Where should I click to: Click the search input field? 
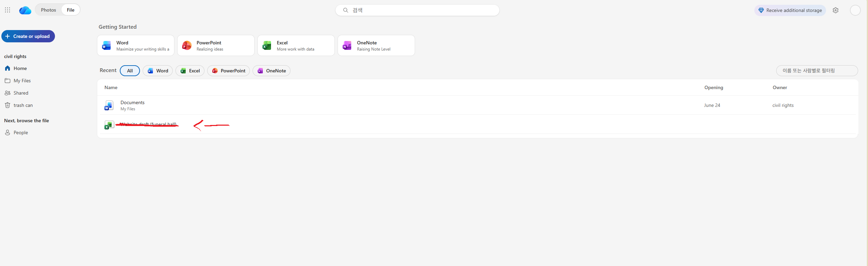[417, 10]
